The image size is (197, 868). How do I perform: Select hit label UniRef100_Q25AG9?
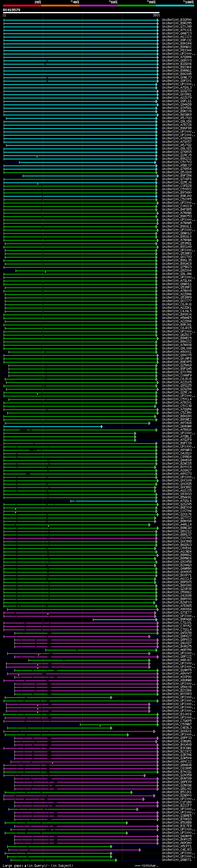click(x=177, y=365)
